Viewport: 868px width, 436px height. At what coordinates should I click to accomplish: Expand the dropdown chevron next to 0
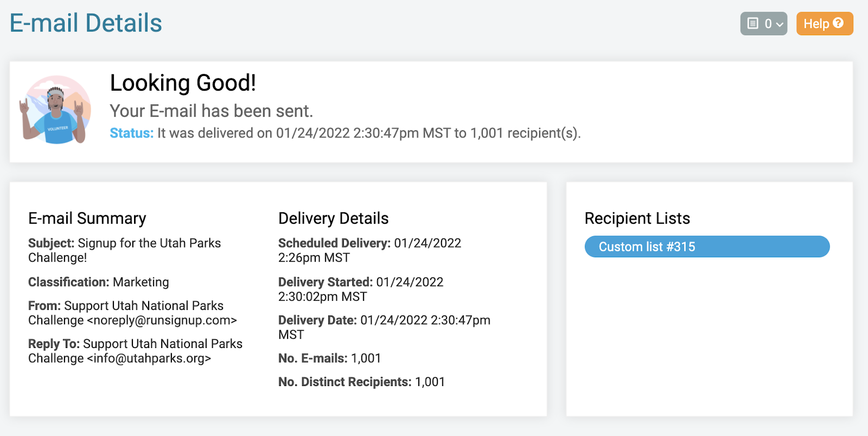click(780, 24)
